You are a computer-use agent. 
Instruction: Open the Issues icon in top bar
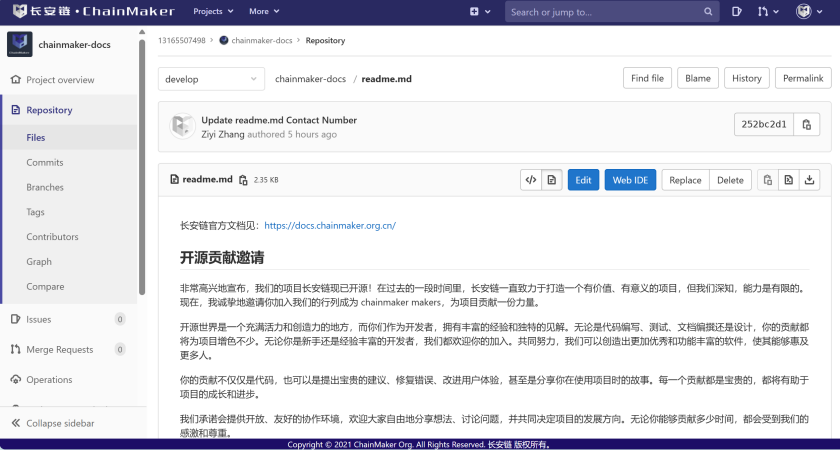(737, 11)
